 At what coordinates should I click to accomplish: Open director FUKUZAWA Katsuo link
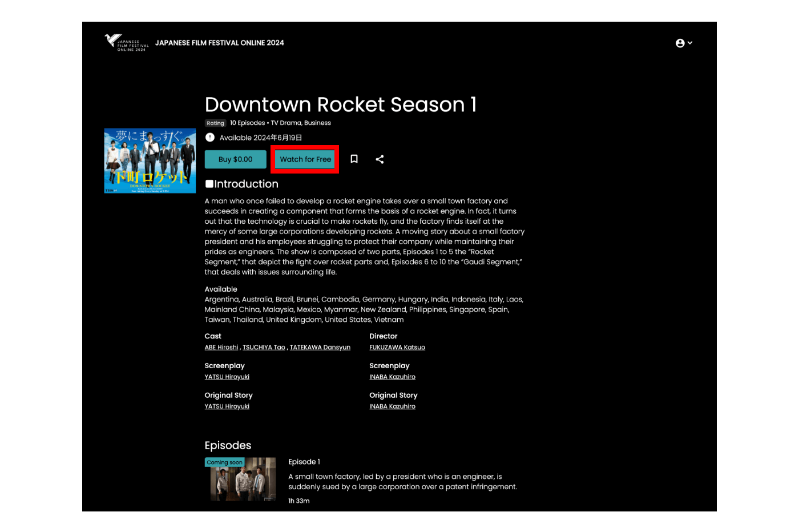click(x=397, y=347)
